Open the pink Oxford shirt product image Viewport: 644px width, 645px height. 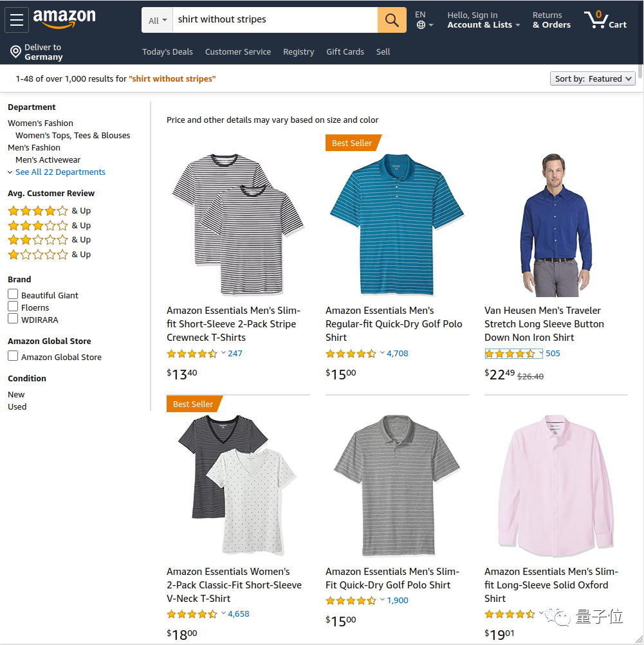click(556, 486)
